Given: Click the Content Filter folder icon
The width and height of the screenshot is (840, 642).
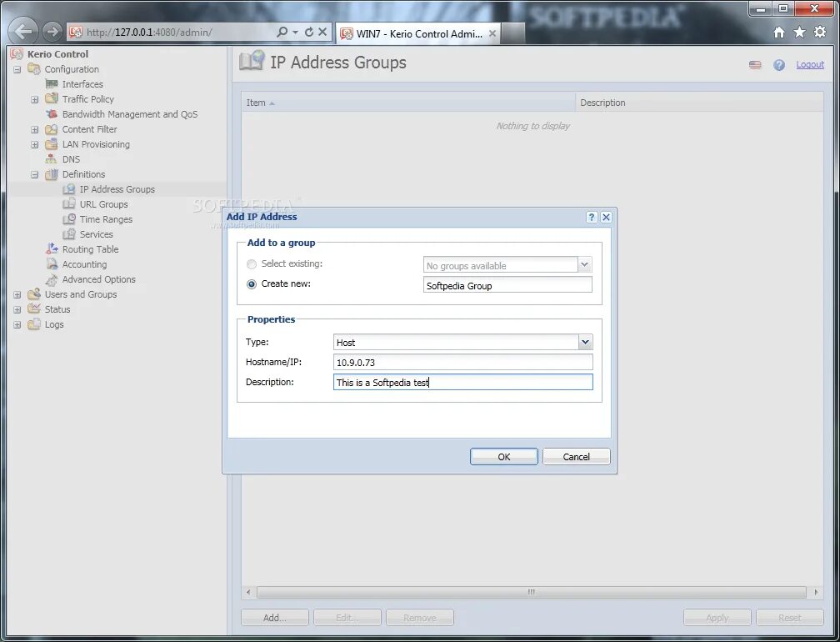Looking at the screenshot, I should [x=52, y=129].
